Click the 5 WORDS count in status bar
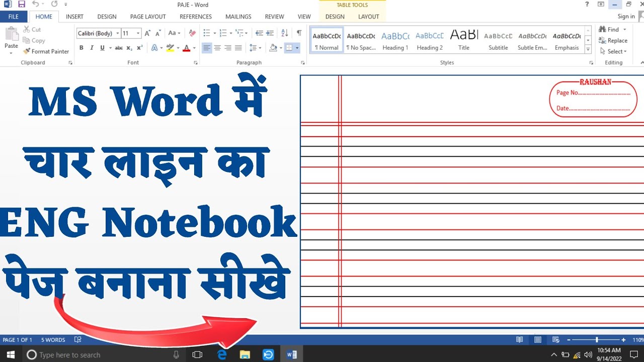This screenshot has width=644, height=362. pos(53,340)
